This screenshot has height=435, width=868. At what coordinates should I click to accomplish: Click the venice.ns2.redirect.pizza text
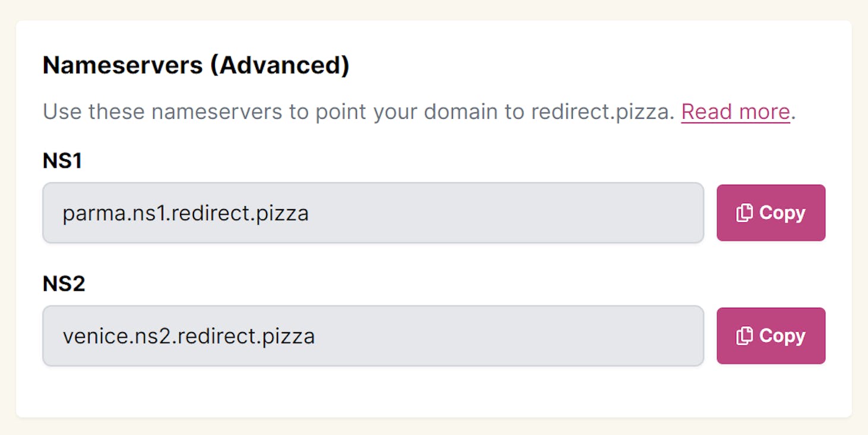(x=188, y=336)
